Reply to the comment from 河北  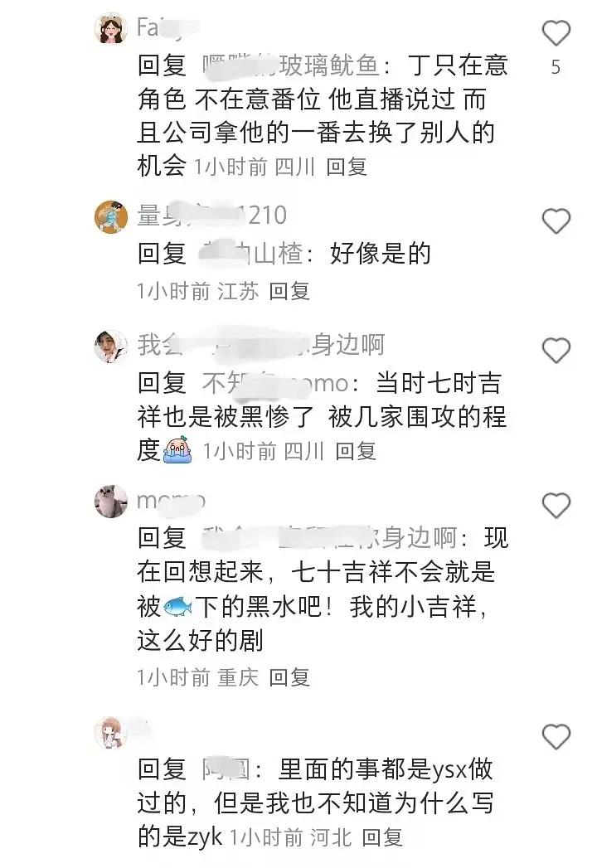click(x=382, y=837)
